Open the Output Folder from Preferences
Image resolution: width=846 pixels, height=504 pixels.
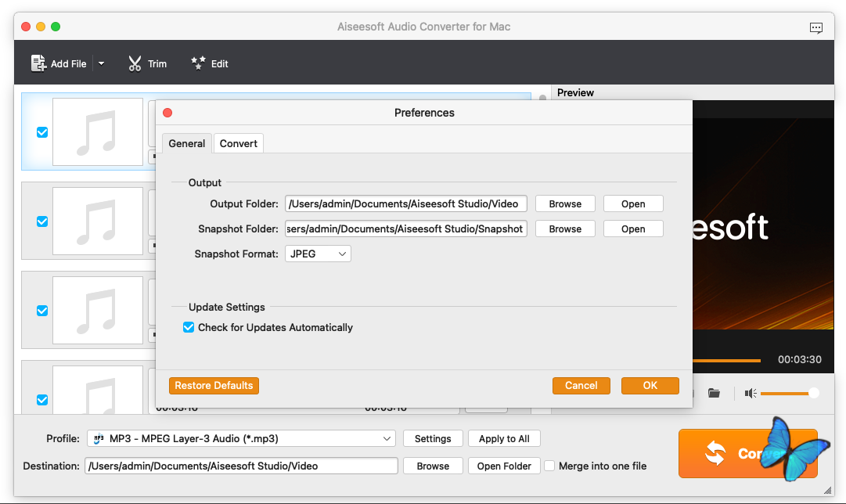point(633,203)
